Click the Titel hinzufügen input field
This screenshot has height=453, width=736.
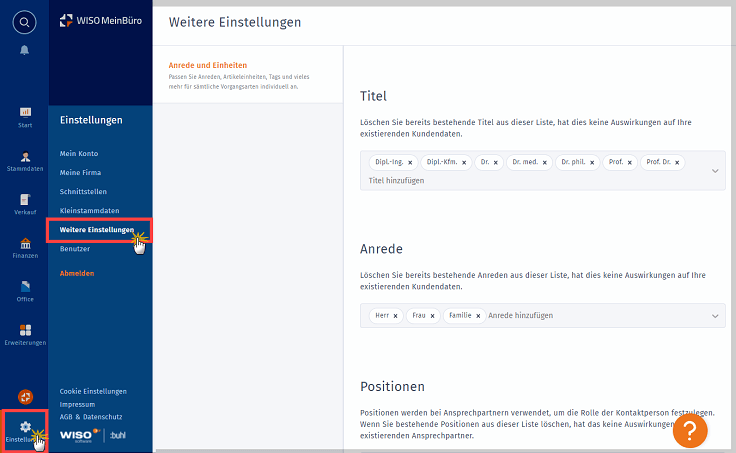pos(397,181)
